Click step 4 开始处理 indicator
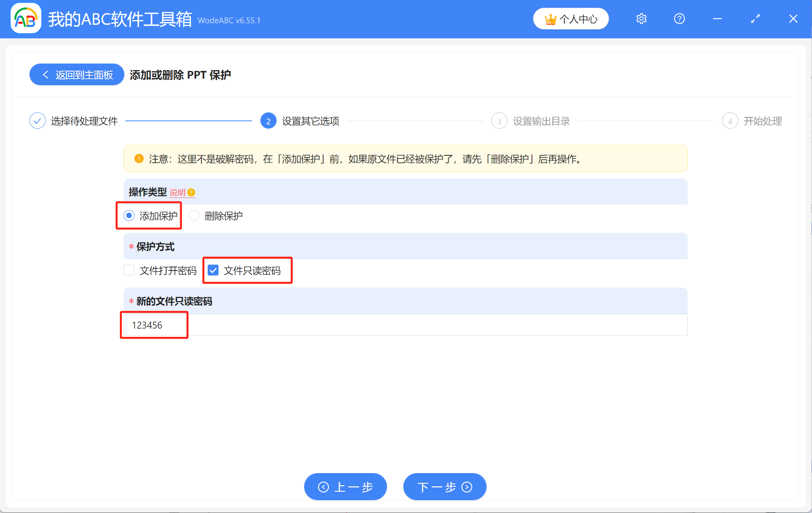The height and width of the screenshot is (513, 812). [730, 121]
